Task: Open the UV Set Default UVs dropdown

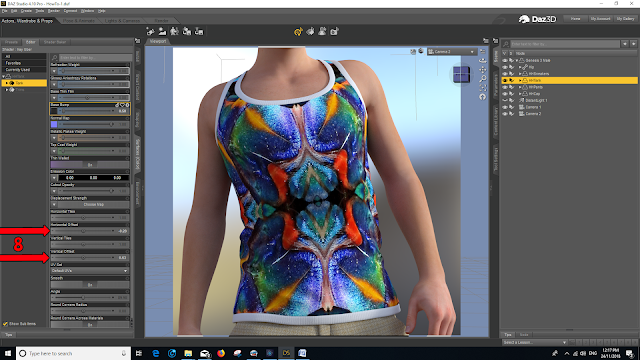Action: [x=89, y=271]
